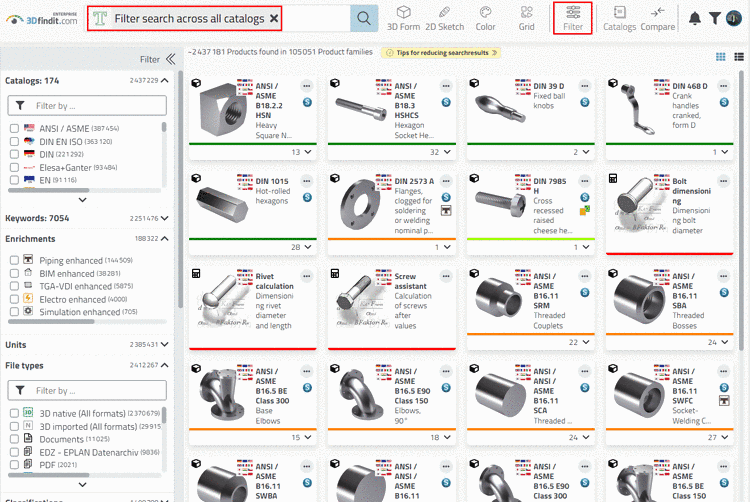Open more options for ANSI B18.2.2 HSN
Viewport: 750px width, 502px height.
click(x=307, y=86)
